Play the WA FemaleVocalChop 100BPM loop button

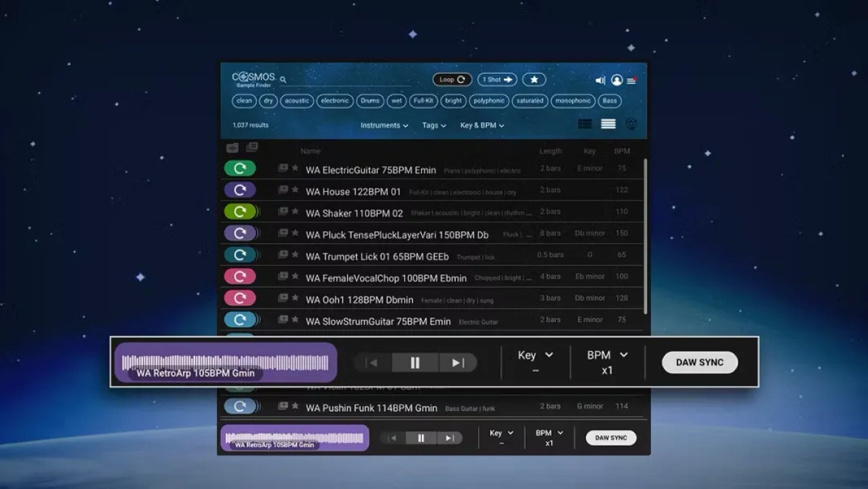click(240, 277)
